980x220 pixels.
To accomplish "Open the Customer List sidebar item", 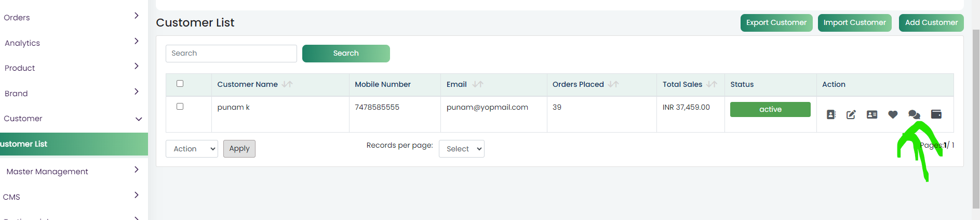I will click(73, 144).
